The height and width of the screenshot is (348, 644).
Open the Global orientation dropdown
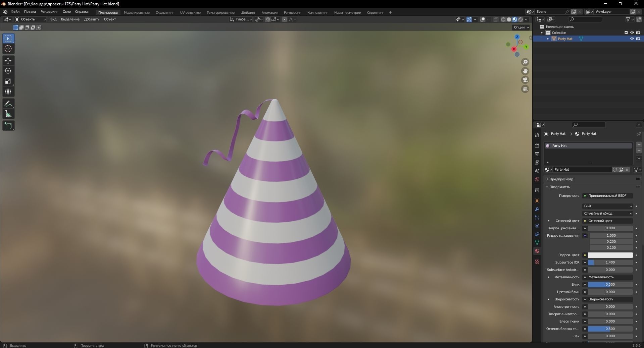point(241,19)
